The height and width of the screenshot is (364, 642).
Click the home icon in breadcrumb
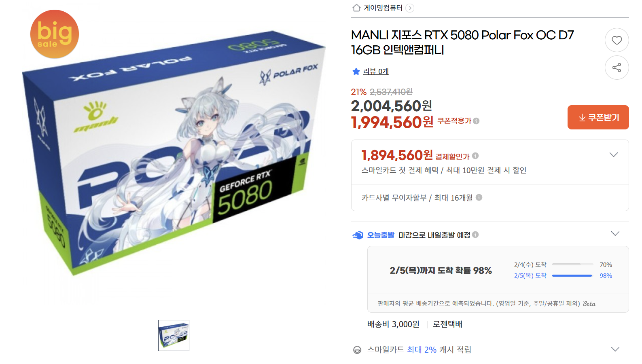pyautogui.click(x=356, y=8)
